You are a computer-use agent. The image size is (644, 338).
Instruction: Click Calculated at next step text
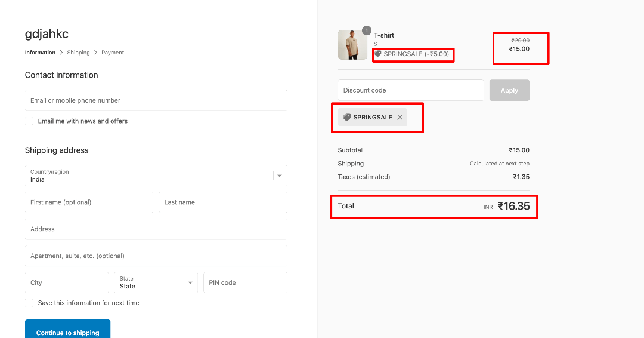500,163
